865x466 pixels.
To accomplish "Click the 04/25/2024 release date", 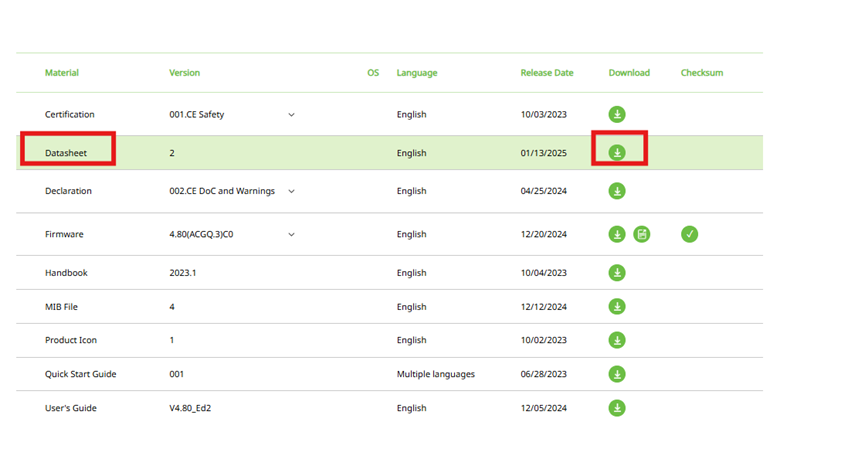I will (543, 191).
